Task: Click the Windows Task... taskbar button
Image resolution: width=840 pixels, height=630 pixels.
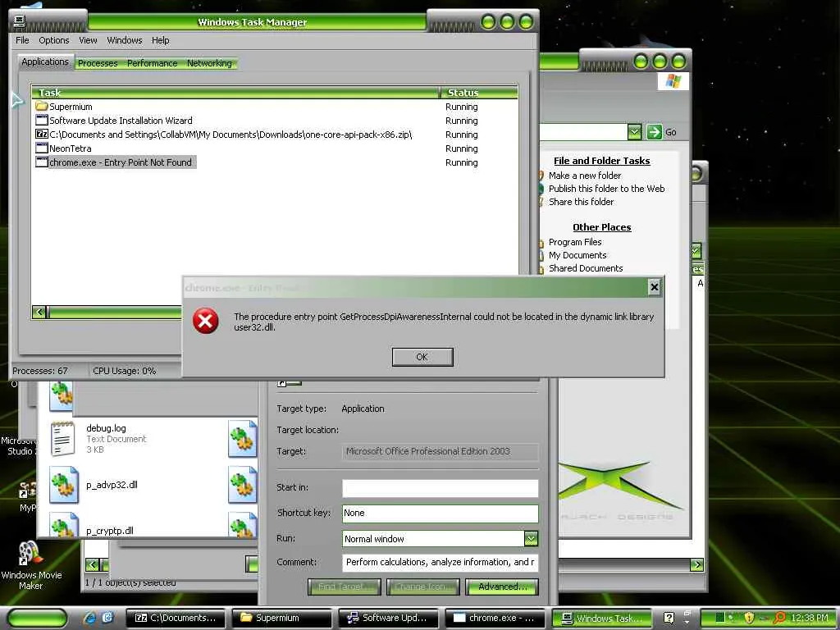Action: (601, 618)
